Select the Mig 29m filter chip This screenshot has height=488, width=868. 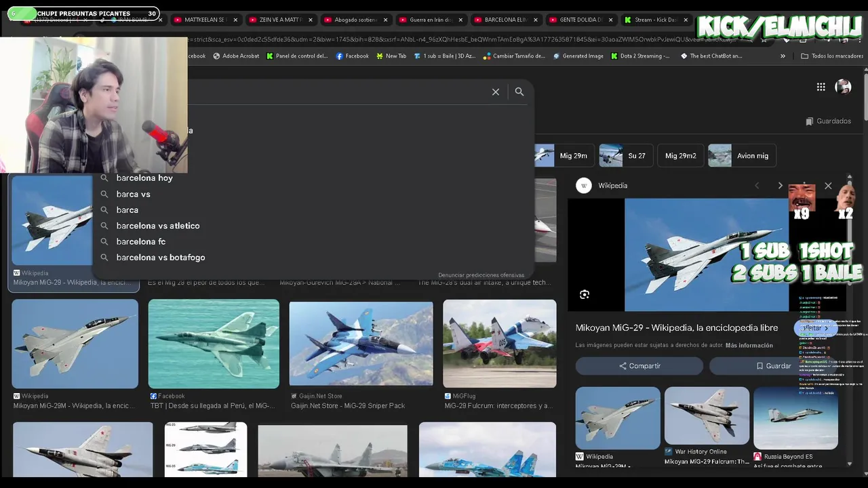pos(563,156)
